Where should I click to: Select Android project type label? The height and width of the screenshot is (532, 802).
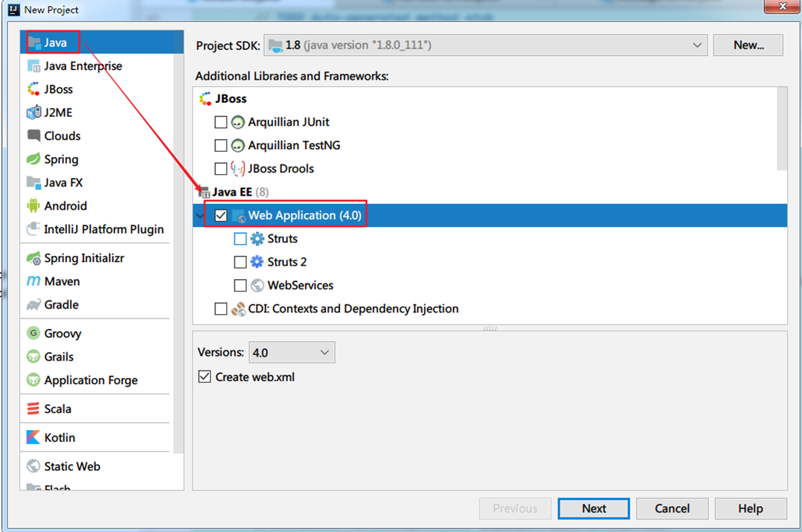point(65,205)
